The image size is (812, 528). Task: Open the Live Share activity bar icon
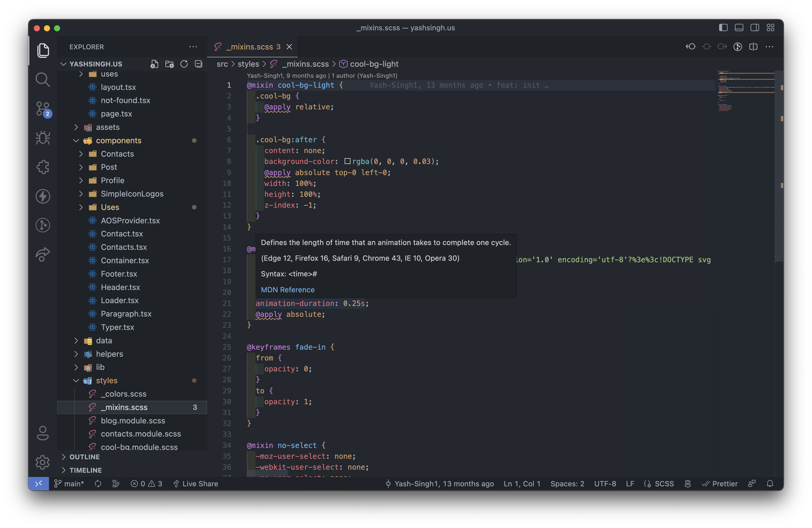43,254
